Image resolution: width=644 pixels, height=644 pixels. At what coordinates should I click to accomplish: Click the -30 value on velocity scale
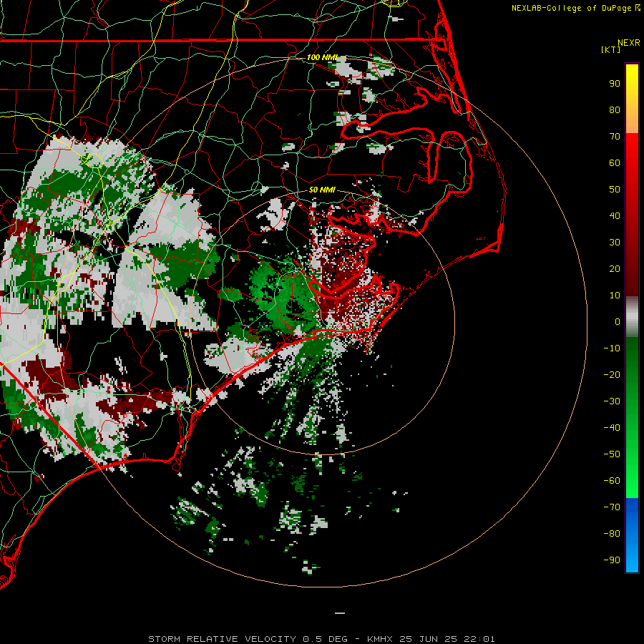tap(612, 401)
